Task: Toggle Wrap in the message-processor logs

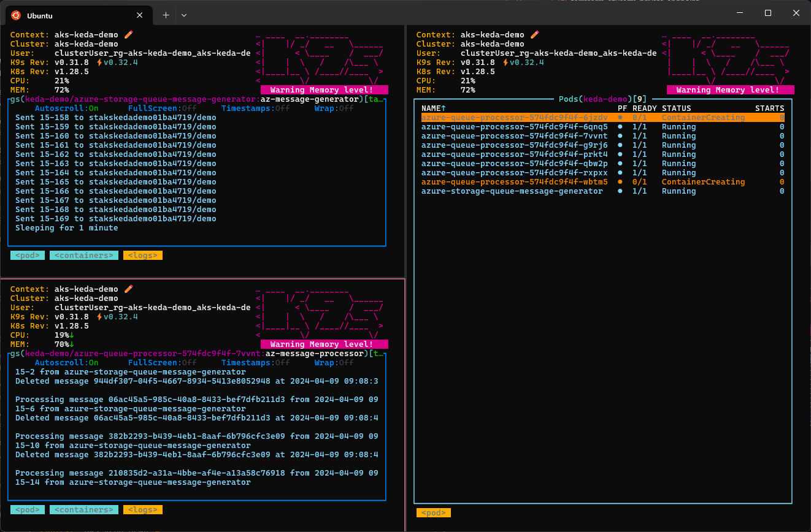Action: tap(334, 363)
